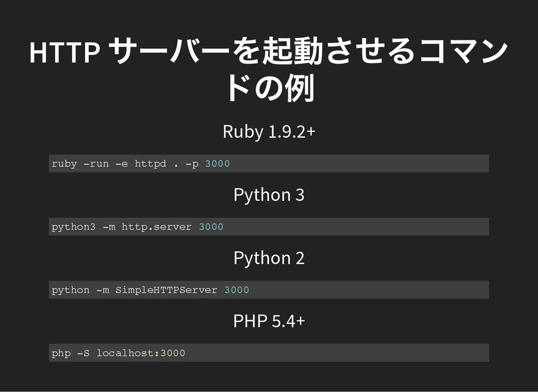
Task: Click the 'Python 3' heading
Action: (268, 195)
